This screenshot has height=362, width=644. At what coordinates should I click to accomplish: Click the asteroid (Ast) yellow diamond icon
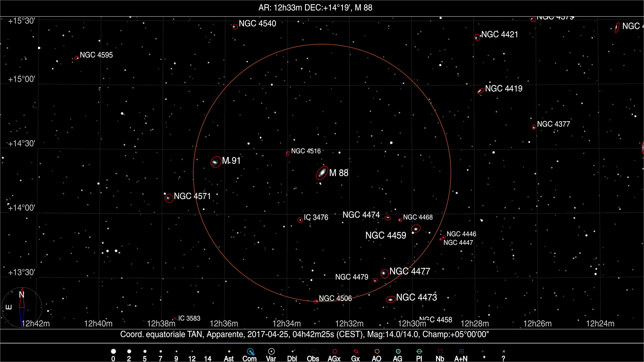[x=229, y=351]
